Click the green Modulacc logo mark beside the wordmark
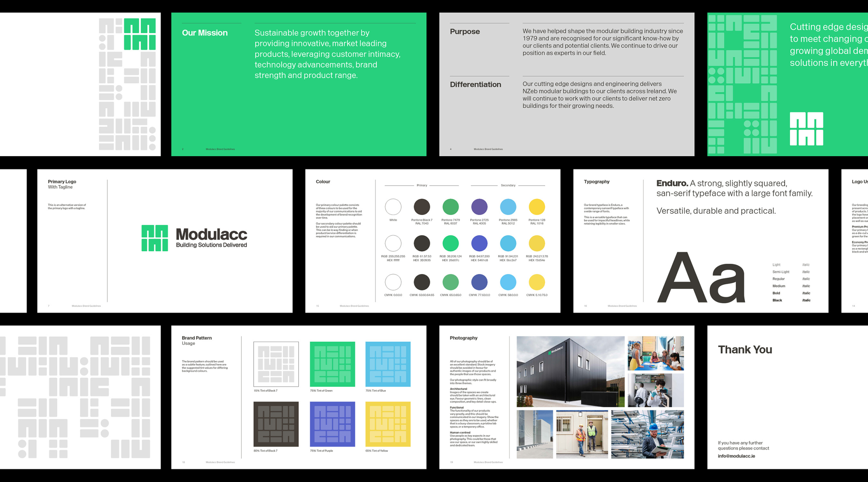 click(x=155, y=238)
